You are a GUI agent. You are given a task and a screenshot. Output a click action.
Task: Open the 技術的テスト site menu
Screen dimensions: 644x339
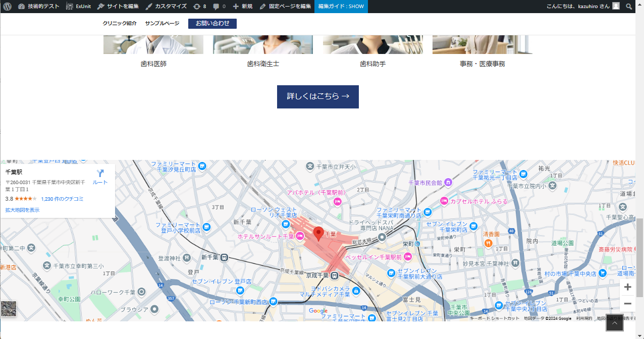coord(38,7)
